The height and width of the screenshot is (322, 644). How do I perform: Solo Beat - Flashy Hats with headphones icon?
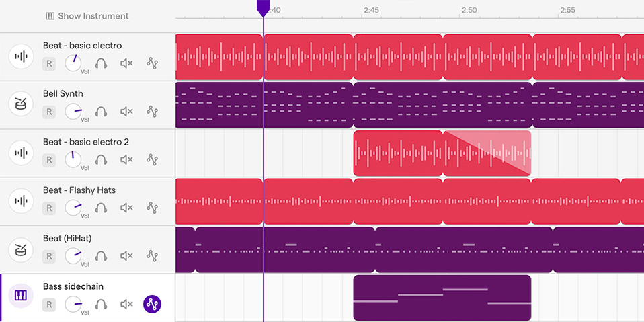coord(102,208)
